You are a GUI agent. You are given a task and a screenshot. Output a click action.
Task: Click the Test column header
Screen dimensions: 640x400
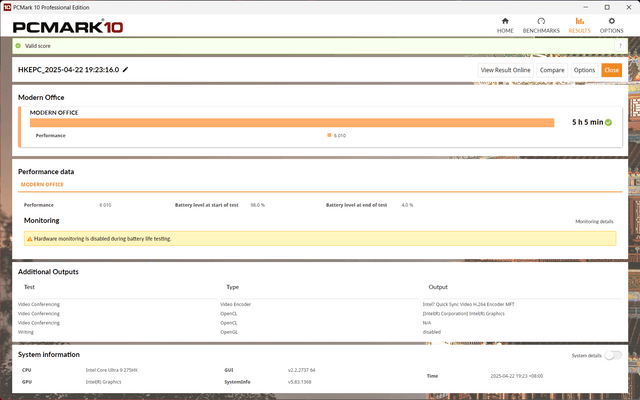point(29,287)
